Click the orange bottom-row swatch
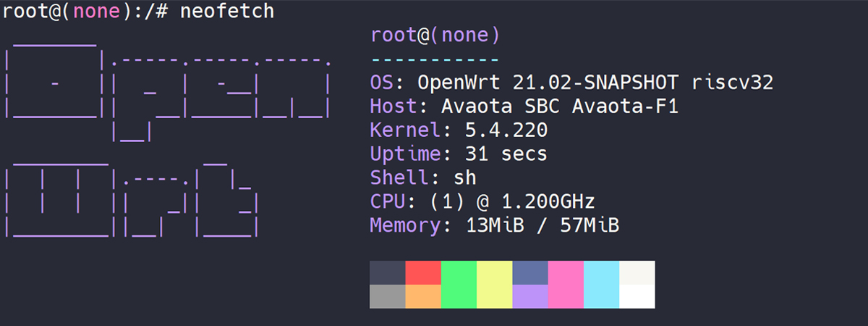Viewport: 868px width, 326px height. coord(423,296)
